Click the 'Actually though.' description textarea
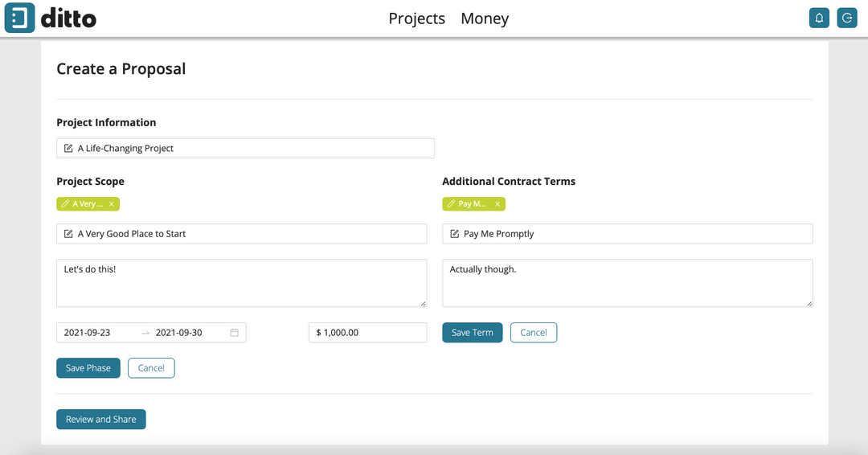Image resolution: width=868 pixels, height=455 pixels. pyautogui.click(x=627, y=283)
